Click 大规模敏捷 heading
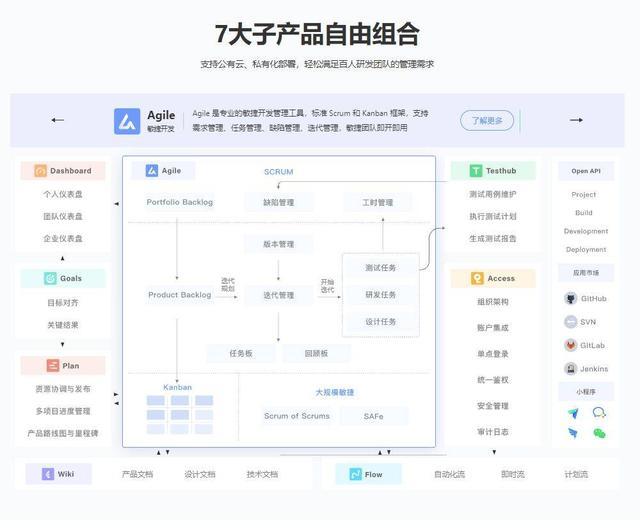The height and width of the screenshot is (529, 640). [x=335, y=392]
